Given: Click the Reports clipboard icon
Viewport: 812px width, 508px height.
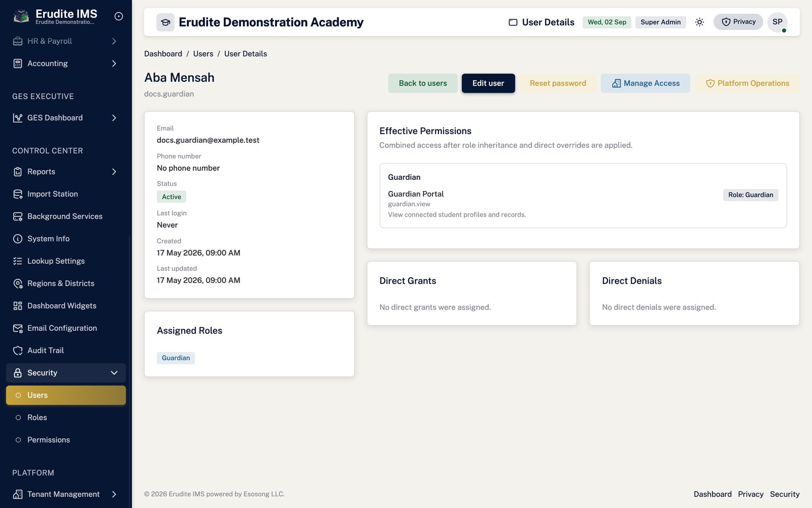Looking at the screenshot, I should pyautogui.click(x=18, y=172).
